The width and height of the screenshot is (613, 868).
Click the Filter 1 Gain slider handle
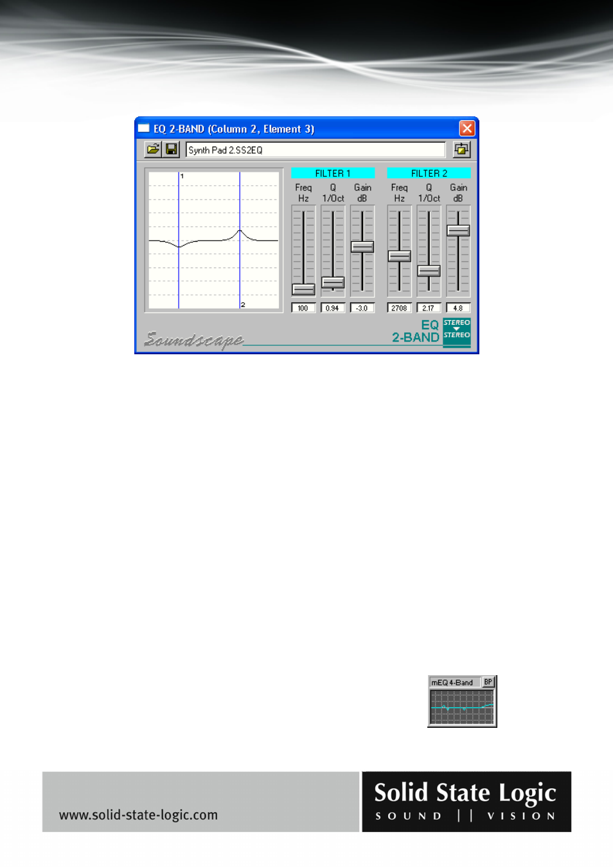[x=362, y=247]
